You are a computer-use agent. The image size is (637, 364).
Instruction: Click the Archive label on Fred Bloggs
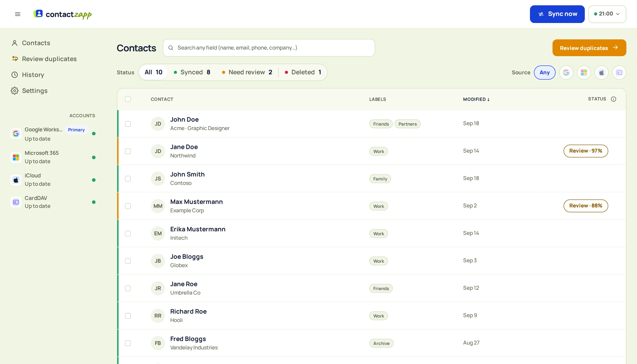pyautogui.click(x=381, y=343)
